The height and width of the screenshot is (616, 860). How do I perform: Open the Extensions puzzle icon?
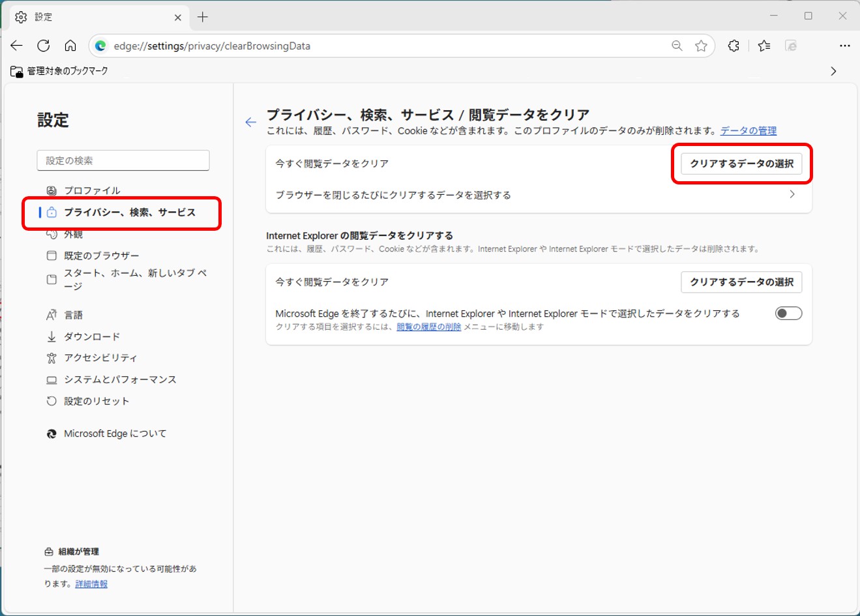click(734, 46)
